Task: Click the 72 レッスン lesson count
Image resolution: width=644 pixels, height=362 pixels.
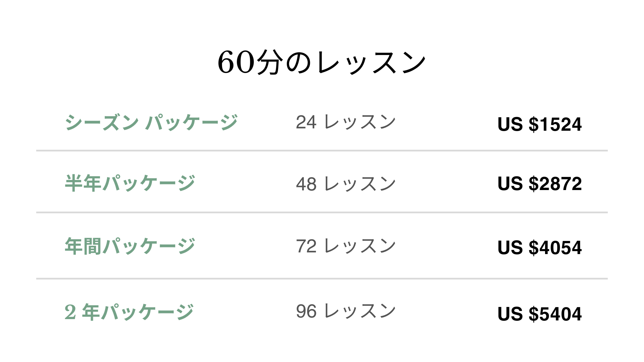Action: pos(346,246)
